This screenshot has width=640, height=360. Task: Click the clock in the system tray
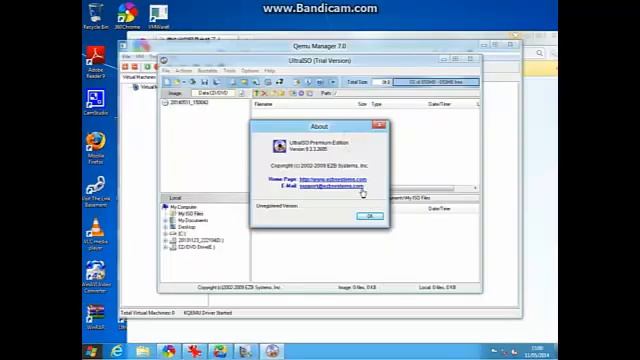537,352
